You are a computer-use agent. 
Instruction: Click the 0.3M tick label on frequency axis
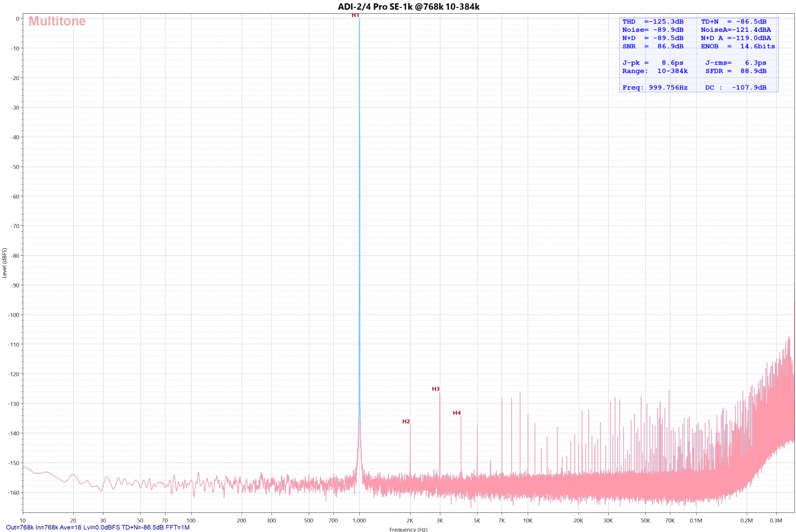point(776,520)
